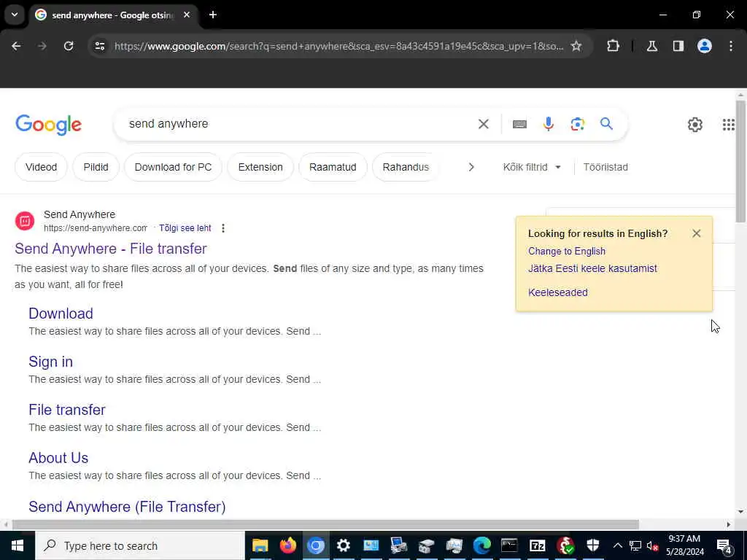
Task: Open Chrome three-dot menu
Action: 731,46
